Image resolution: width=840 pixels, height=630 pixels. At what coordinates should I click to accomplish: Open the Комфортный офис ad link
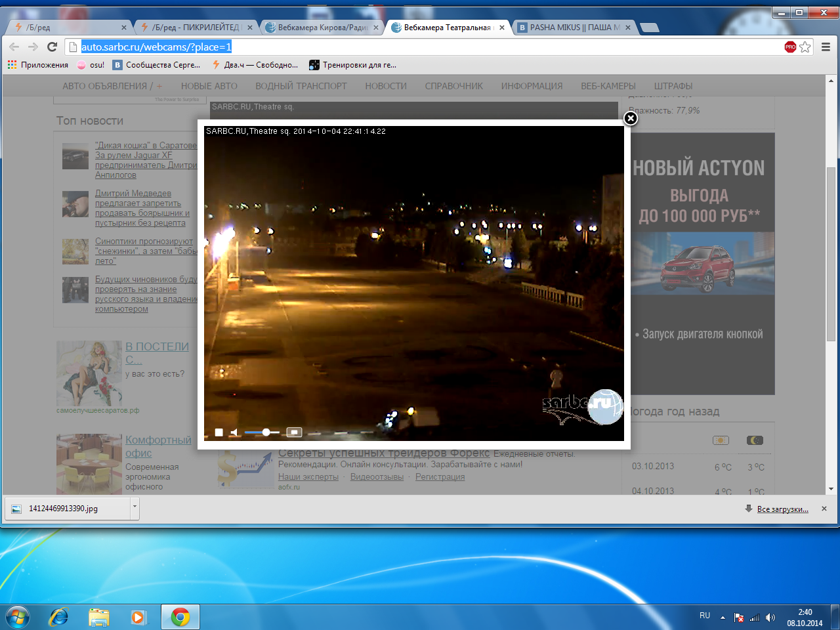(x=158, y=446)
